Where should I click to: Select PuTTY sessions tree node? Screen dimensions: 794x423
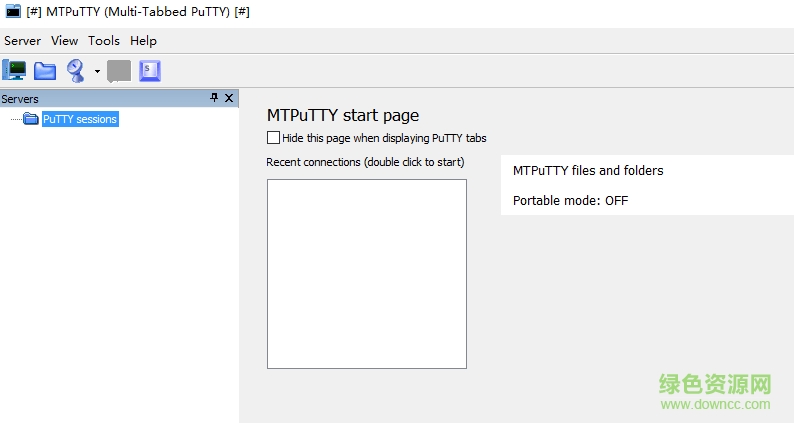tap(80, 119)
